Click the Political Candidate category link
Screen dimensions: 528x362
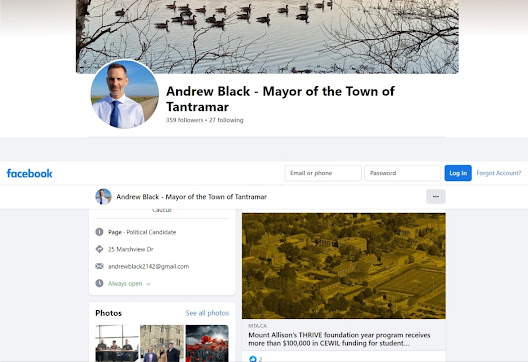151,232
